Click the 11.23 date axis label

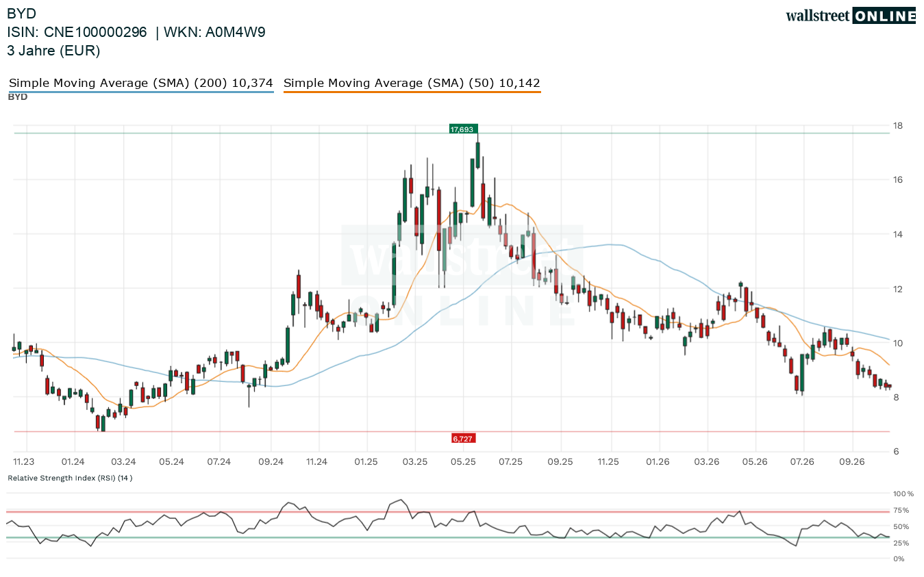click(24, 462)
